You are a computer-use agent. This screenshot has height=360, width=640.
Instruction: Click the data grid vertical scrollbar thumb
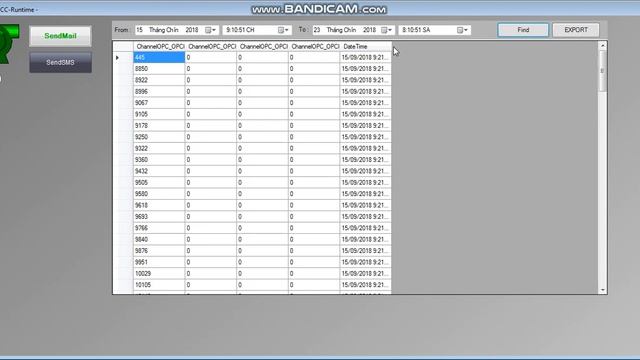click(602, 71)
